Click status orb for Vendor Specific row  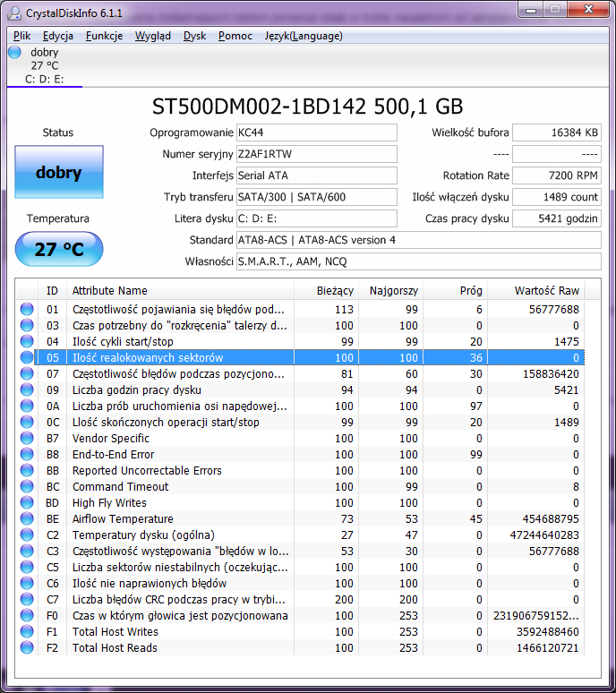pos(27,438)
